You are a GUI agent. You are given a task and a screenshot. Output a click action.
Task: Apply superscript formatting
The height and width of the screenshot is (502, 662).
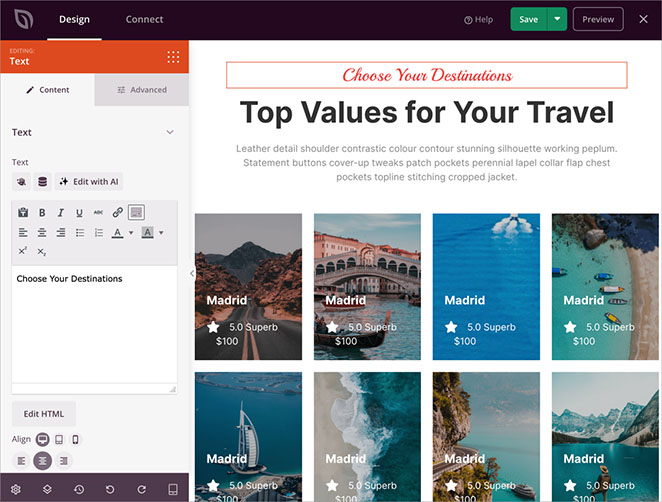[x=23, y=251]
